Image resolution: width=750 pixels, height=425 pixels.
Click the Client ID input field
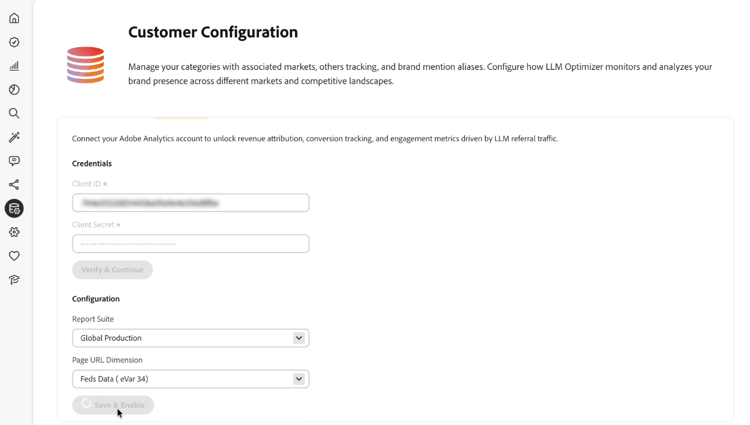[190, 203]
